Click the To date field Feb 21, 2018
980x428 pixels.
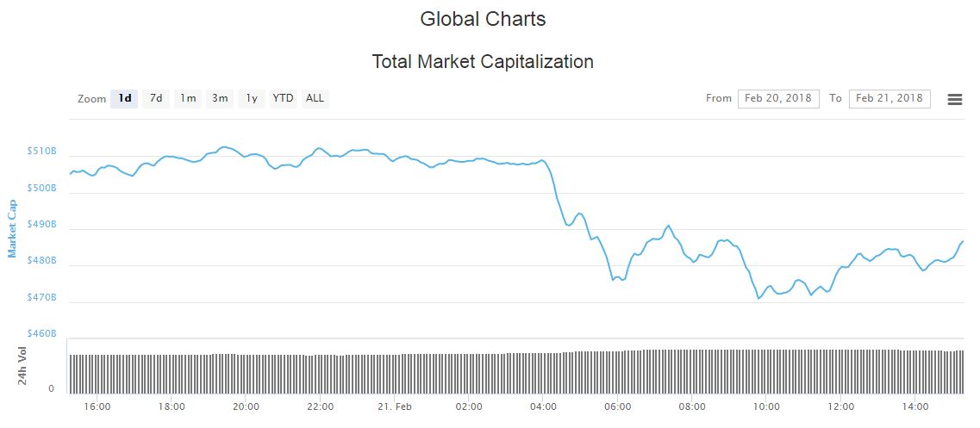889,99
